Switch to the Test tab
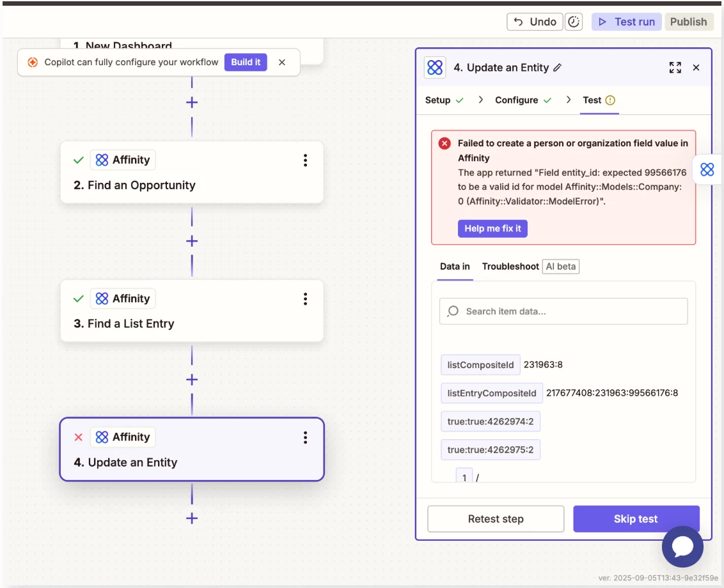The image size is (724, 588). pos(599,100)
